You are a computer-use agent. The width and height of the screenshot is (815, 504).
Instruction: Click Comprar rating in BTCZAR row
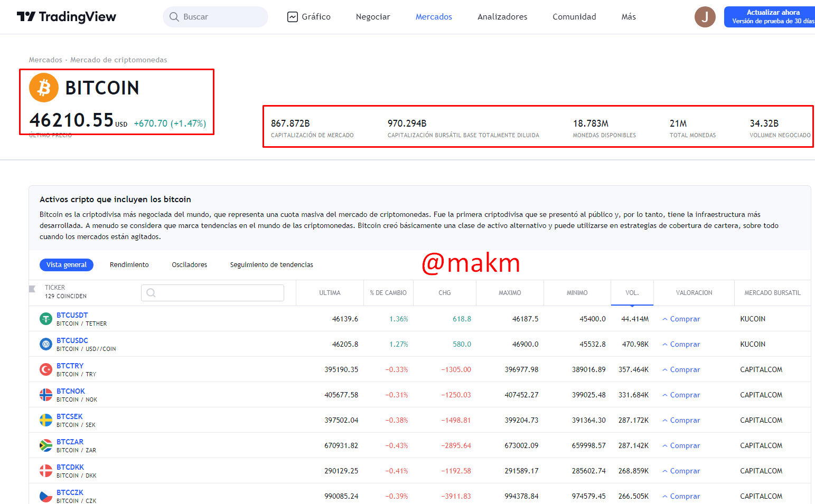pos(681,445)
